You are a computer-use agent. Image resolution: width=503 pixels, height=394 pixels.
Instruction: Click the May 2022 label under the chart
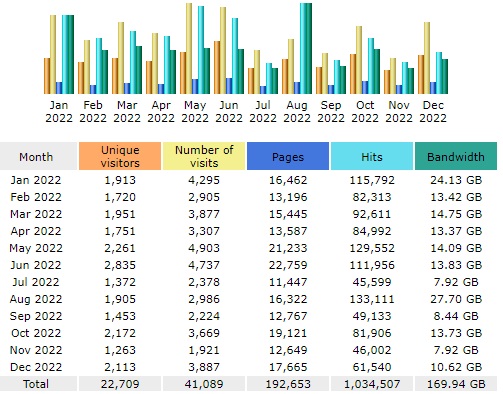(x=195, y=112)
